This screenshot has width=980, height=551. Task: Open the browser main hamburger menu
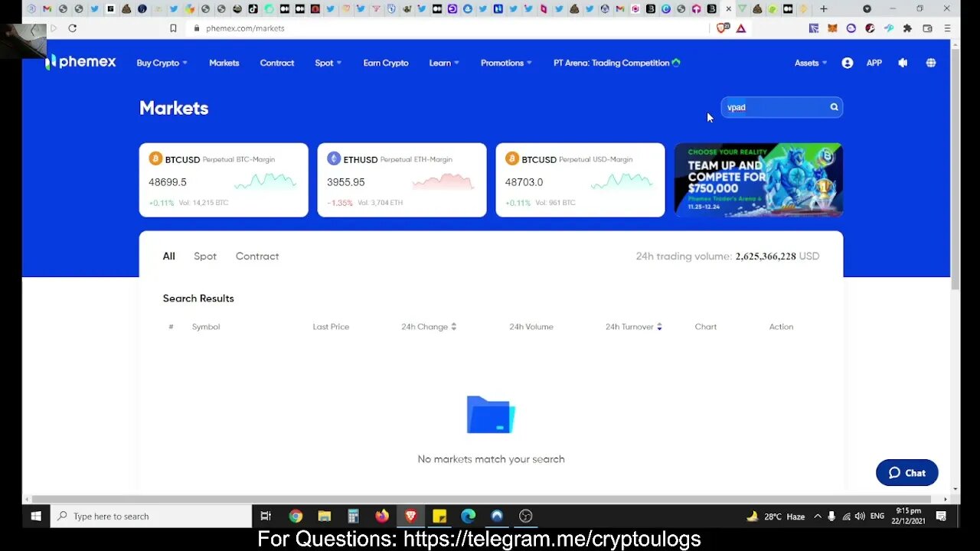click(947, 28)
